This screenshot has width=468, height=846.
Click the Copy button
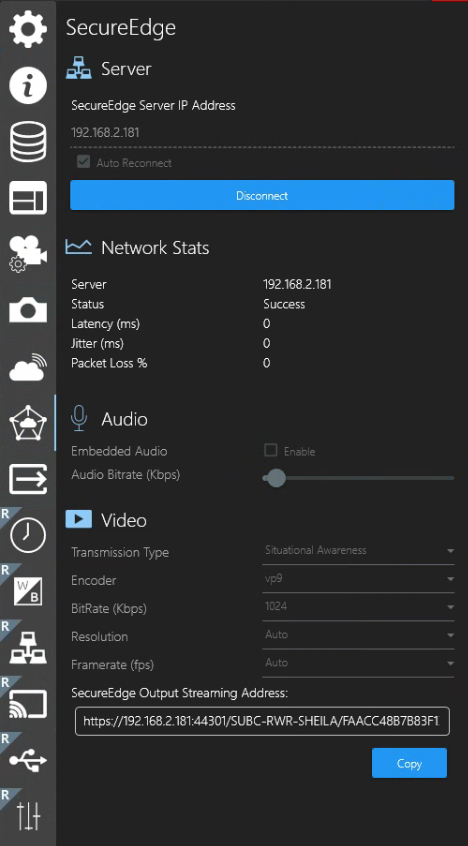pos(409,763)
